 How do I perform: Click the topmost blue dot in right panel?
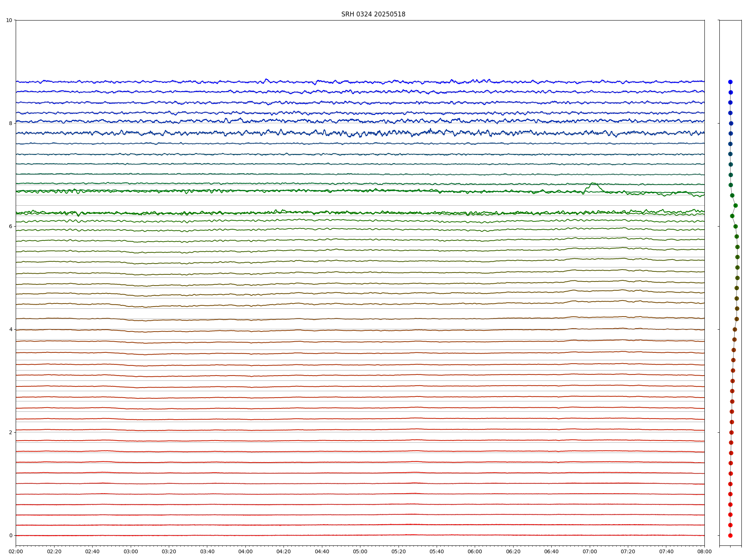coord(730,82)
